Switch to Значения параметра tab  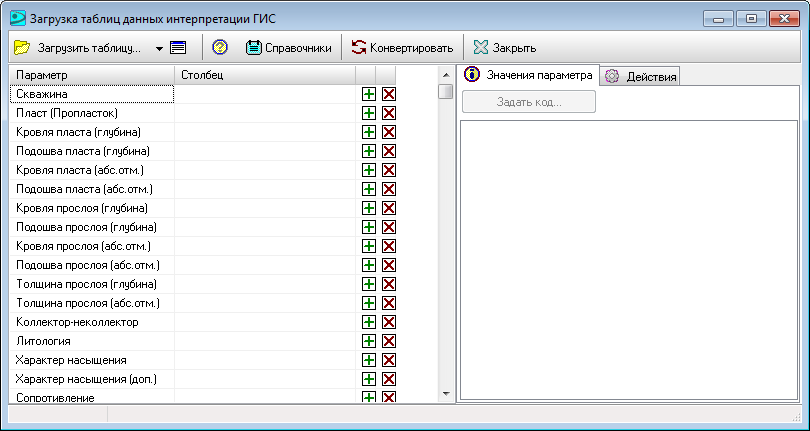pos(528,75)
